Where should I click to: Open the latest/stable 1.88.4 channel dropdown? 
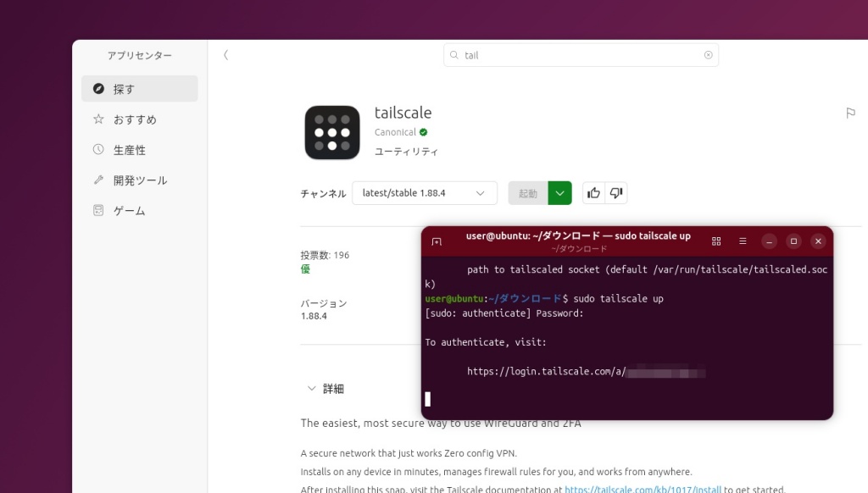424,193
